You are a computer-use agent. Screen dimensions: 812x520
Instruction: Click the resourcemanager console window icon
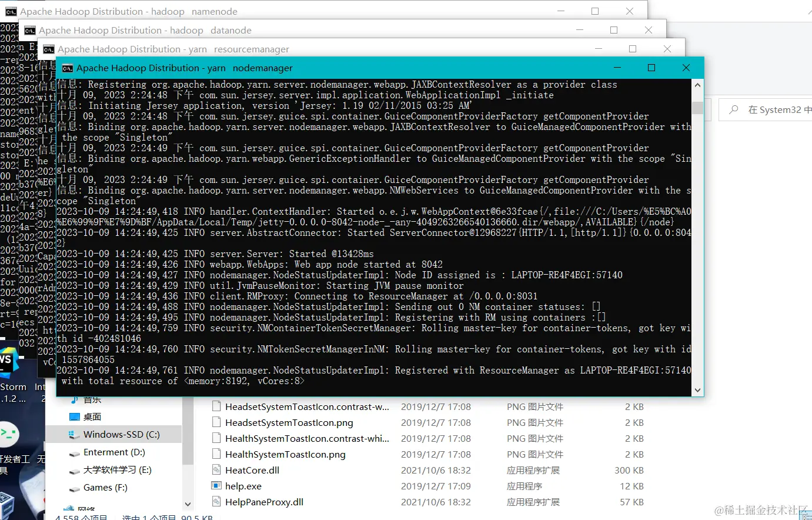[x=49, y=49]
